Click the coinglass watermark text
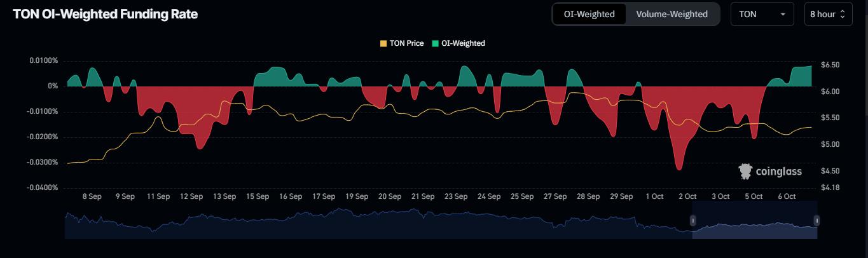Screen dimensions: 868x258 778,172
